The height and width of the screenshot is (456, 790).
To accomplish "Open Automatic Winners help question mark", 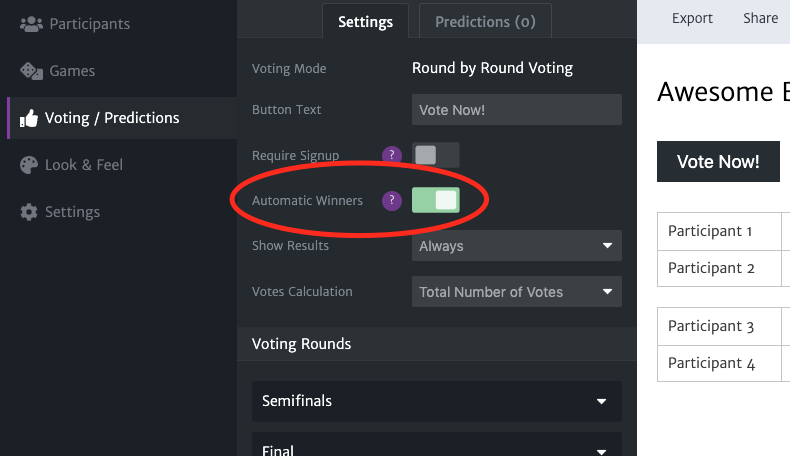I will point(391,201).
